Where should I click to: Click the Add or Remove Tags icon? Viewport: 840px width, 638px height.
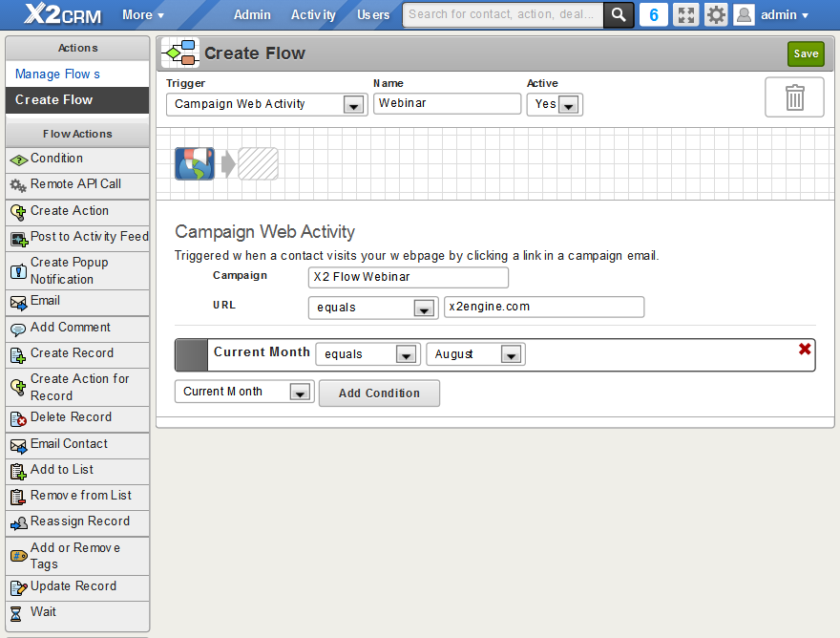19,556
